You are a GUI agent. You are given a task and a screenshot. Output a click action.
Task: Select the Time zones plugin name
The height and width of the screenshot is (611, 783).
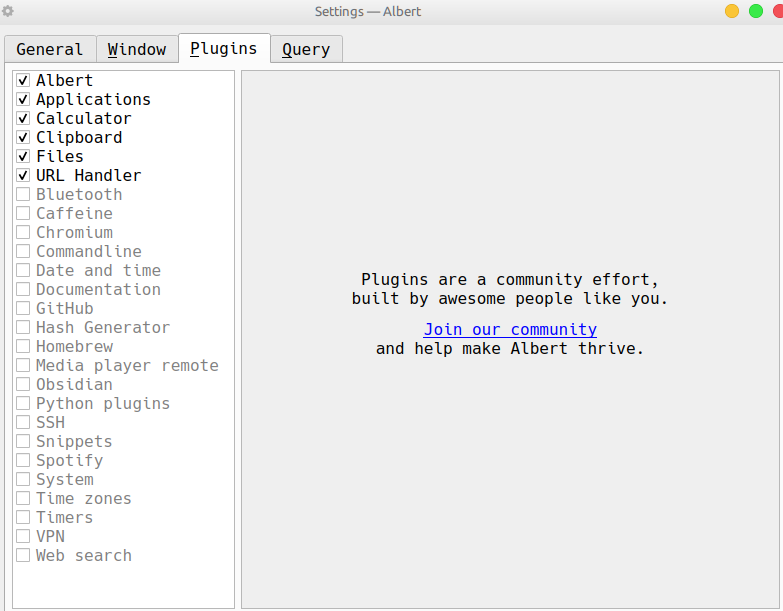click(x=84, y=498)
